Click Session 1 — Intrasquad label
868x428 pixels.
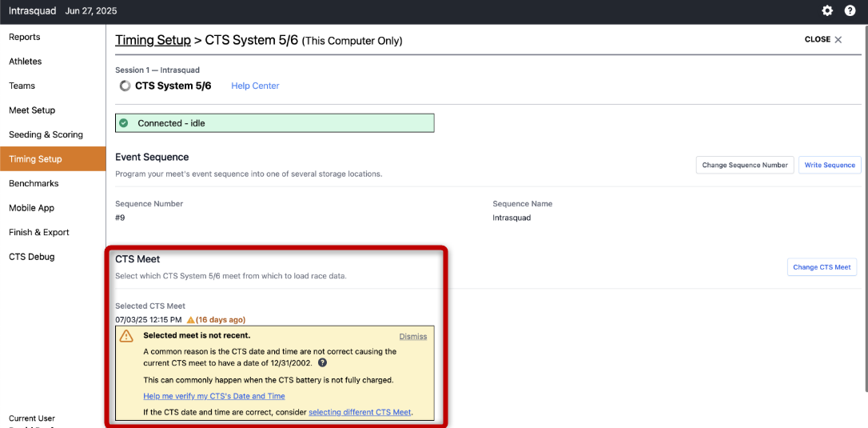coord(157,70)
